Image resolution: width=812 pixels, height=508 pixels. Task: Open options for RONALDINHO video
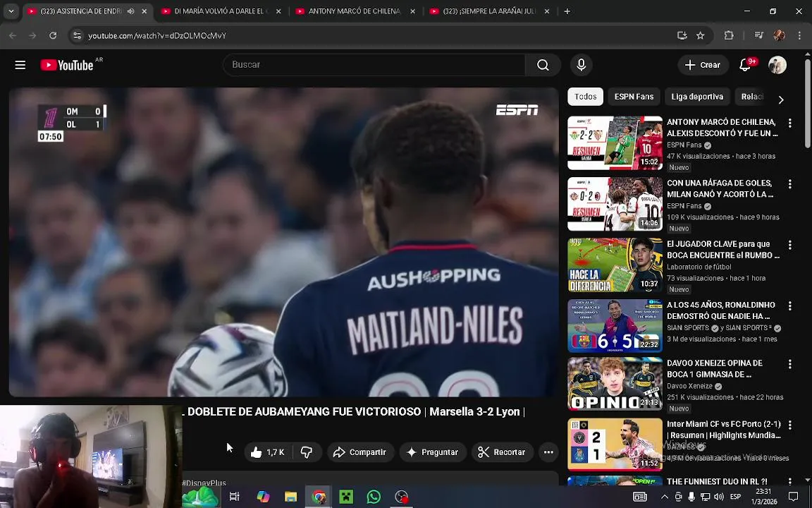(789, 306)
